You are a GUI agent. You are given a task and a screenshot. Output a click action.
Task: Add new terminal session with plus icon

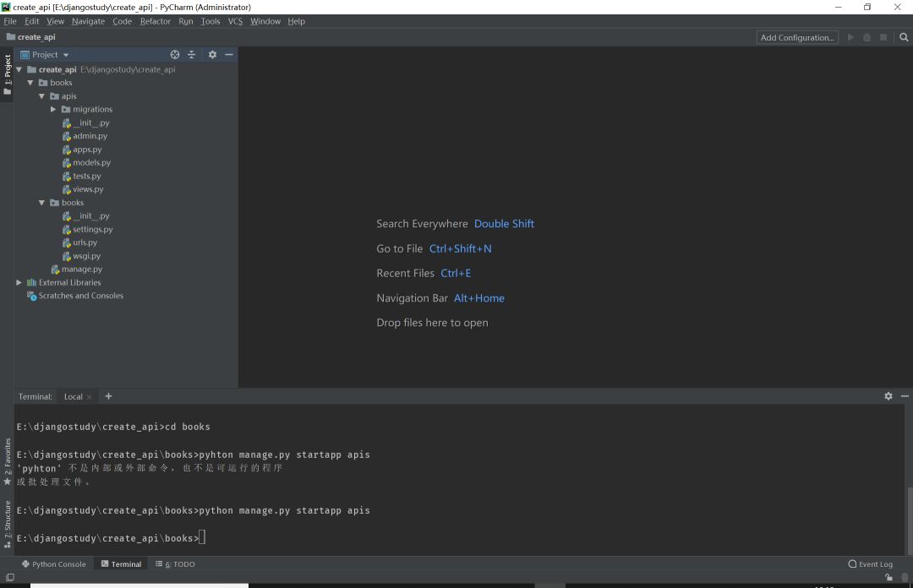tap(108, 396)
